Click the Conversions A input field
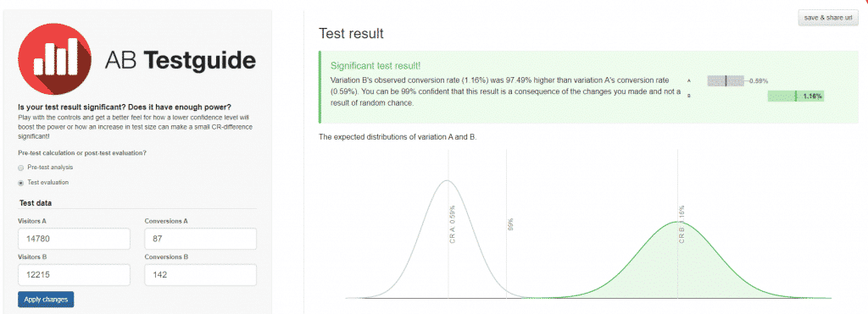Screen dimensions: 868x314 click(x=200, y=239)
